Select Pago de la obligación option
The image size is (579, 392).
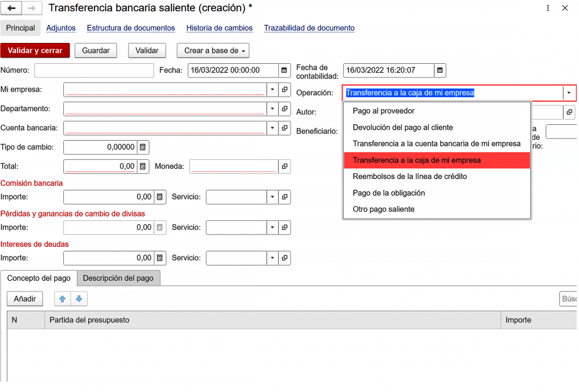point(437,193)
